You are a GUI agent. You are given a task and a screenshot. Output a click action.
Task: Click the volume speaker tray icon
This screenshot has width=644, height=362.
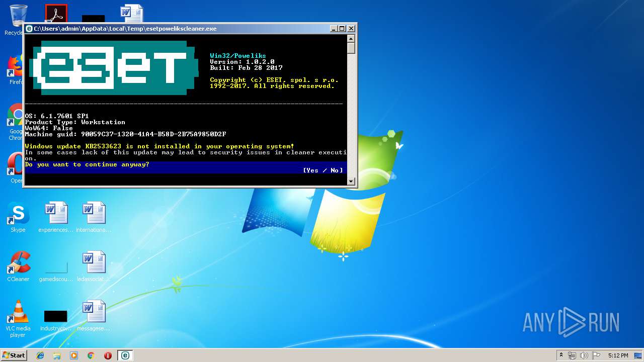[584, 355]
